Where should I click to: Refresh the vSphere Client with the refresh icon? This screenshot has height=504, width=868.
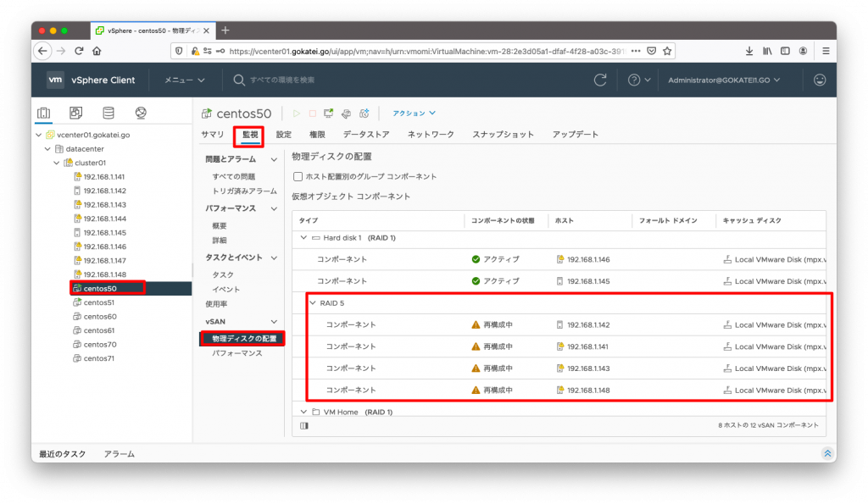point(601,80)
